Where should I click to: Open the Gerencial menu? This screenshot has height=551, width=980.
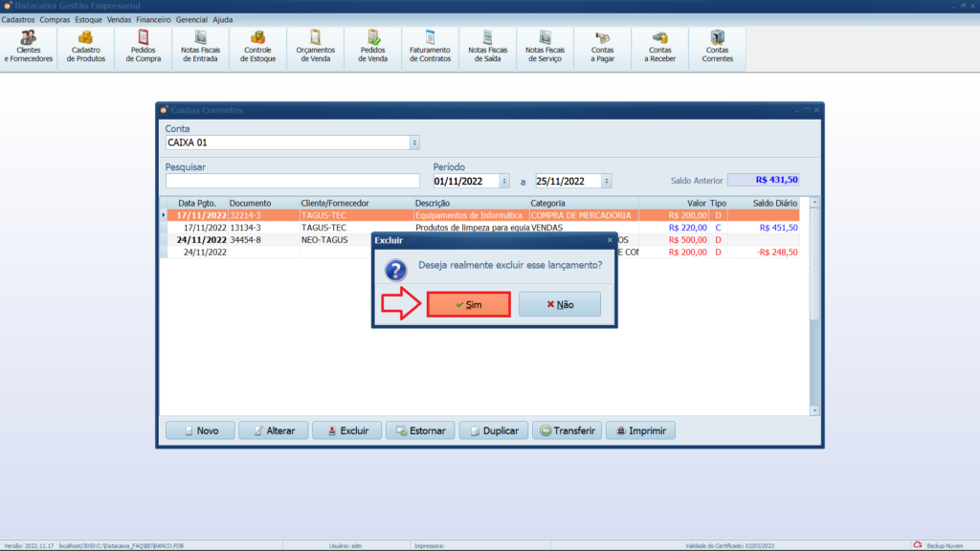191,19
